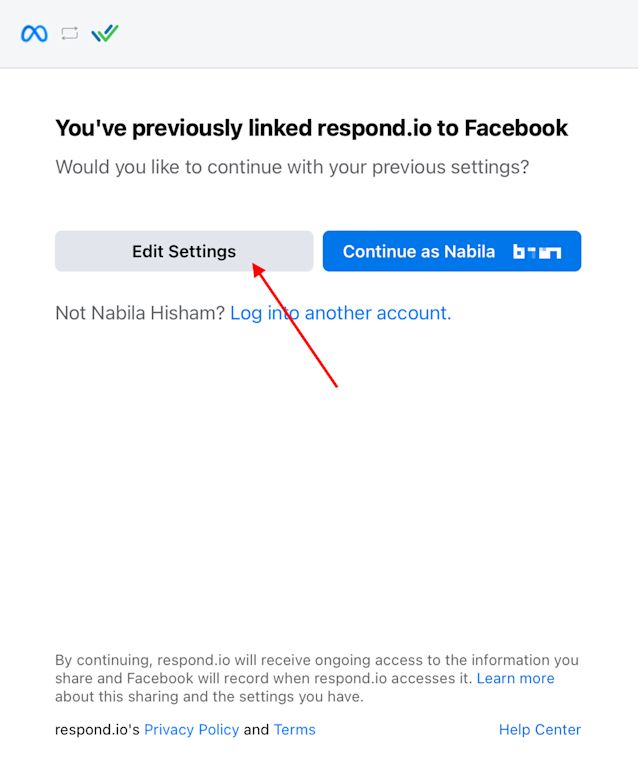640x772 pixels.
Task: Click the 'Would you like to continue' subtitle
Action: pos(292,167)
